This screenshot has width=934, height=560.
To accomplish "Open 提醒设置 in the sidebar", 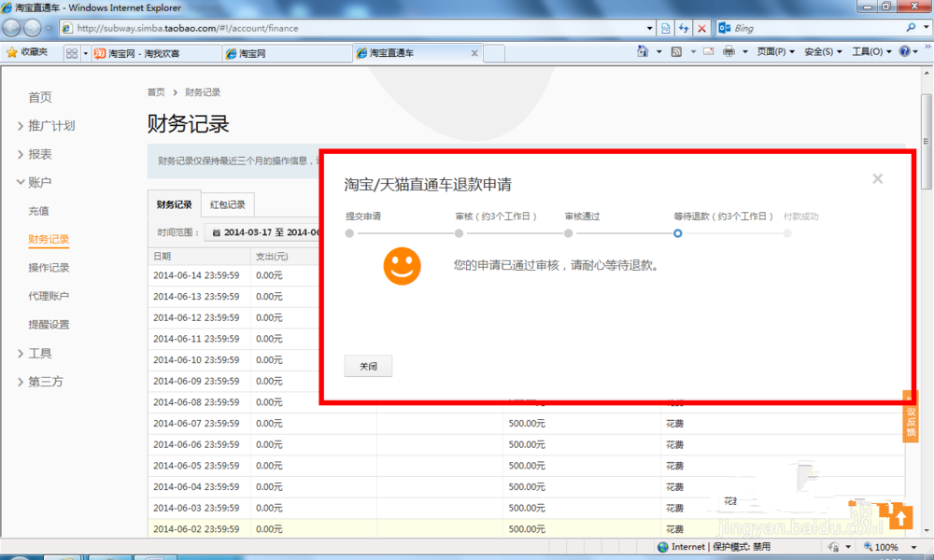I will point(49,325).
